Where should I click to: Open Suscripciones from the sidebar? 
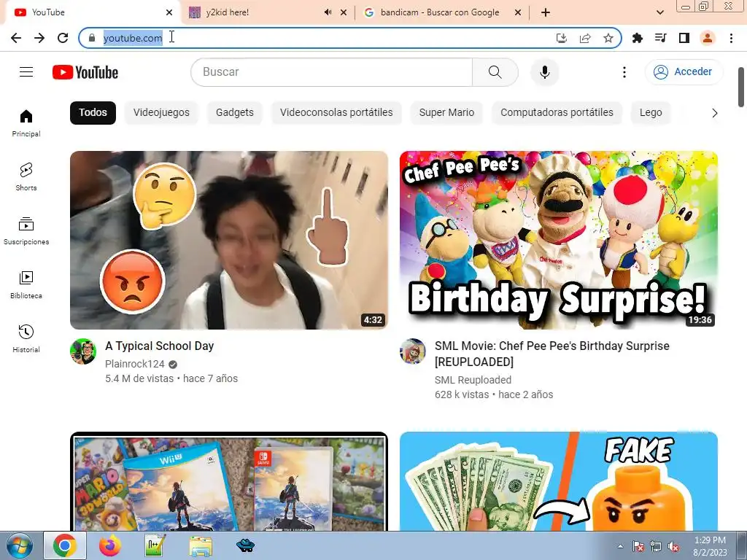point(26,231)
